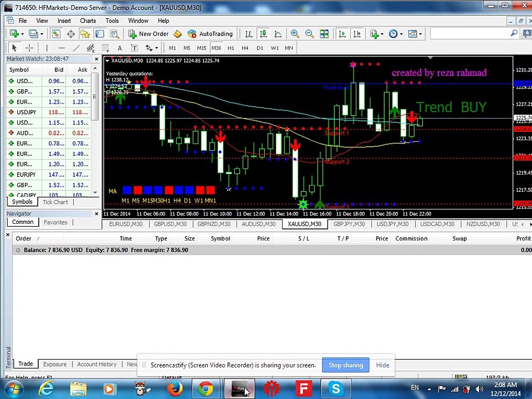Select the Trendline drawing tool

(x=76, y=48)
